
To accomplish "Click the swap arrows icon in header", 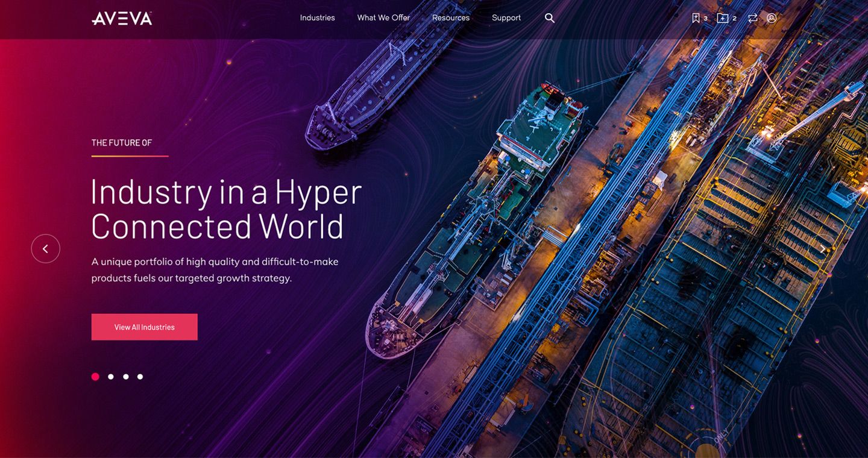I will pos(753,18).
